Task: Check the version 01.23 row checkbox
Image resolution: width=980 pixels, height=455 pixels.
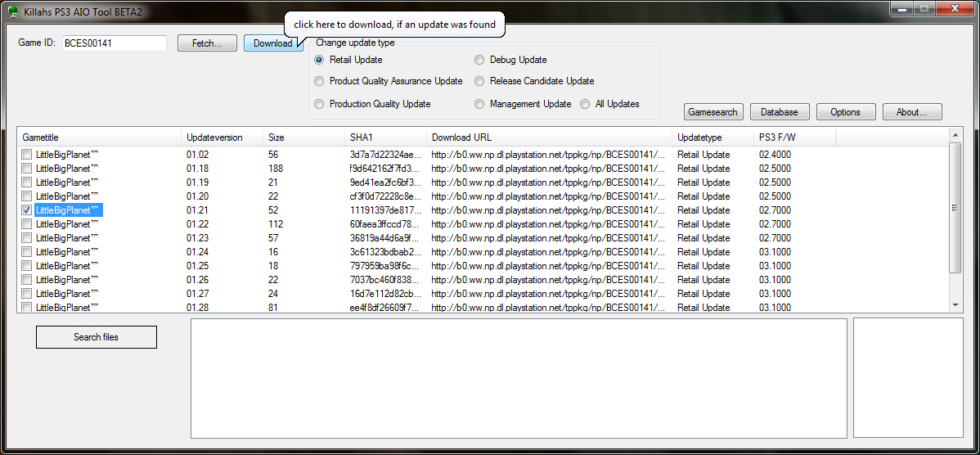Action: click(27, 237)
